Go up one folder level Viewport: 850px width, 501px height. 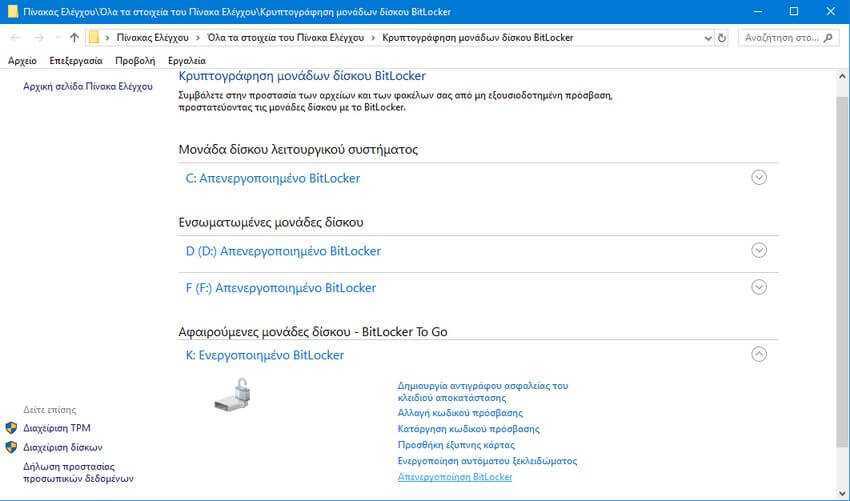[74, 37]
